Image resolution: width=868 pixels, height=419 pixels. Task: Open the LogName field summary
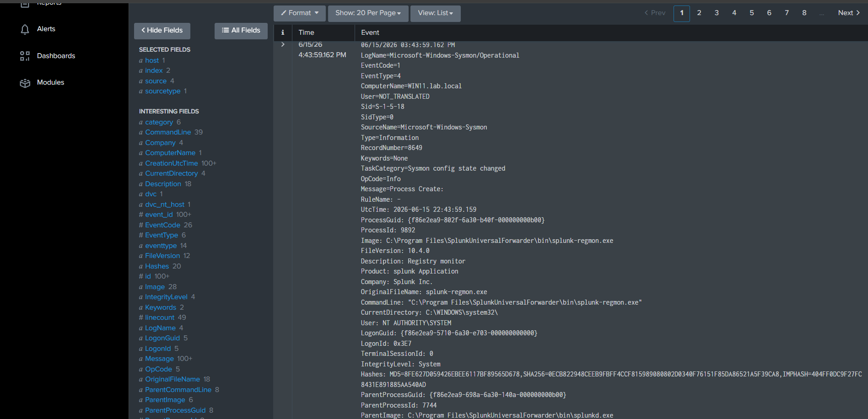coord(160,328)
